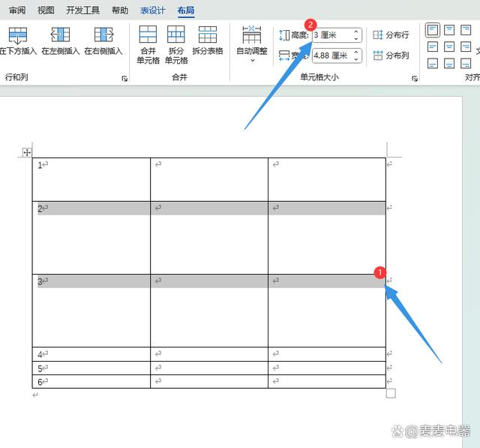Switch to the Table Design (表设计) tab
The width and height of the screenshot is (480, 448).
pos(152,11)
